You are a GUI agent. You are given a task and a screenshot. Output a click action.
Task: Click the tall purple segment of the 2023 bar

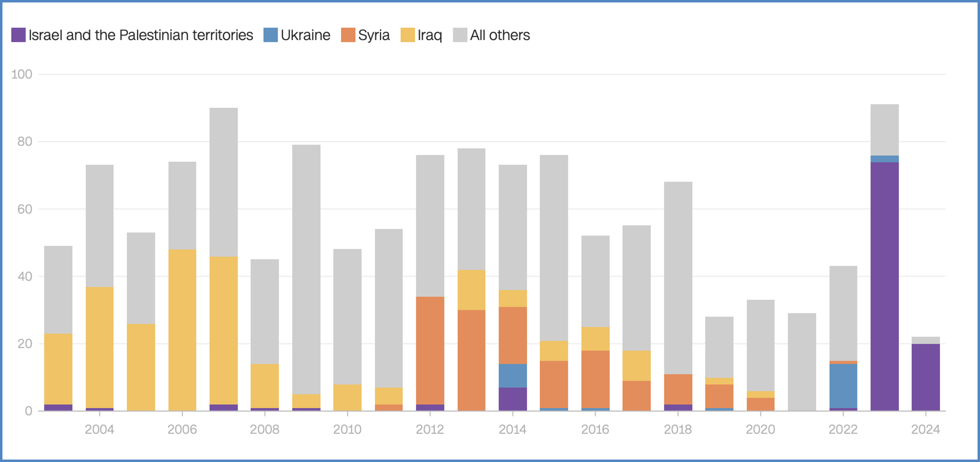tap(884, 286)
